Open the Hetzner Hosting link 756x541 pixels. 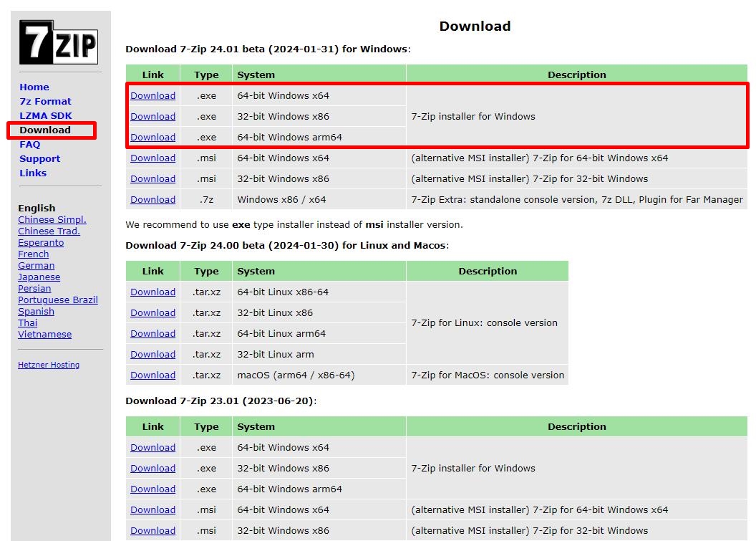click(x=48, y=365)
